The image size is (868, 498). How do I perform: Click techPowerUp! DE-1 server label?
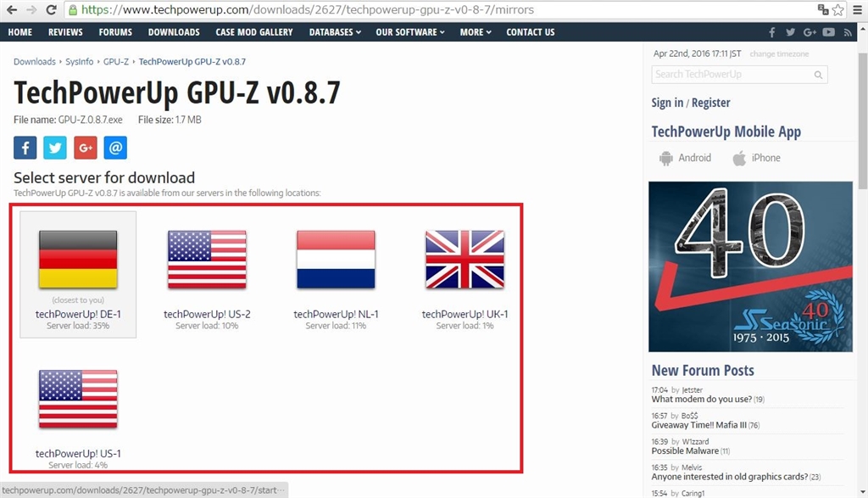[x=78, y=314]
